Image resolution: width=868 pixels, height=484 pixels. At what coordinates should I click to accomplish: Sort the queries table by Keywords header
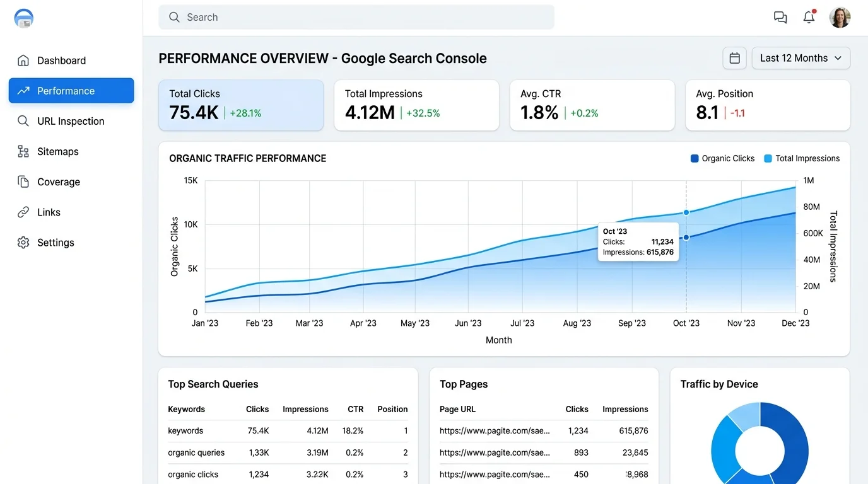[x=187, y=409]
